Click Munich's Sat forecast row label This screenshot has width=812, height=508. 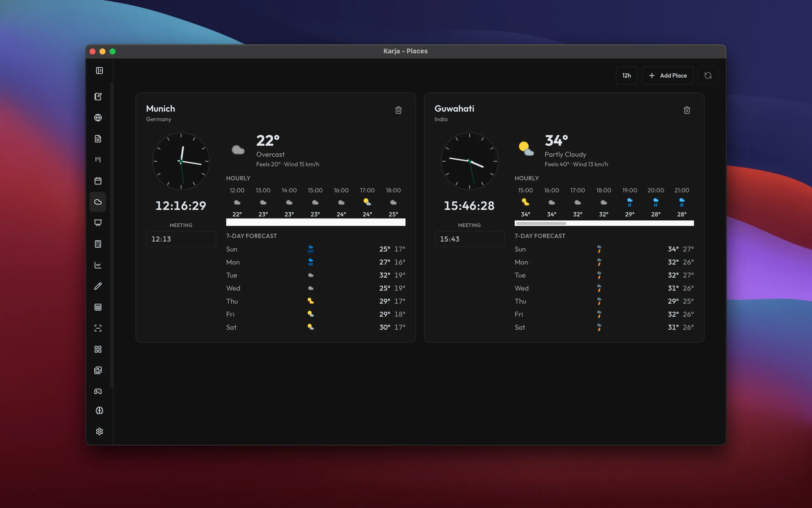(231, 327)
